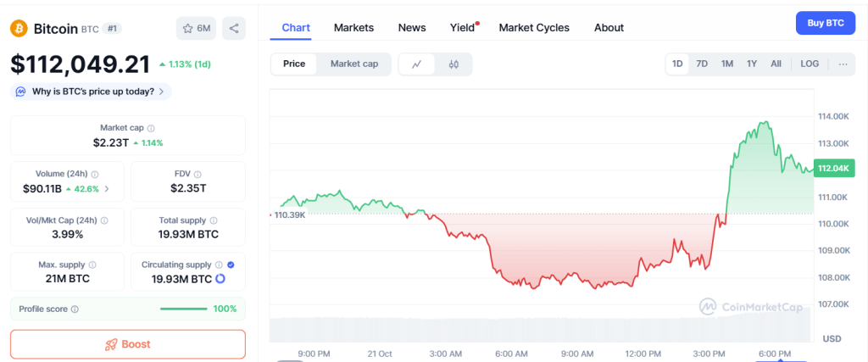The height and width of the screenshot is (362, 868).
Task: Click Market cap info icon
Action: (151, 128)
